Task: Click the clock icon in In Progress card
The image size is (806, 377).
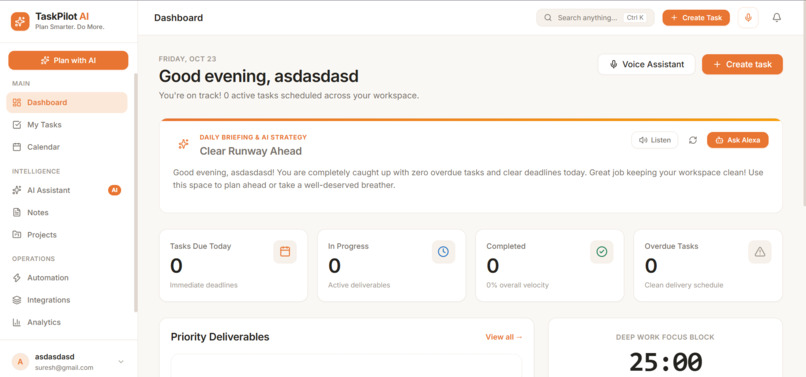Action: point(443,252)
